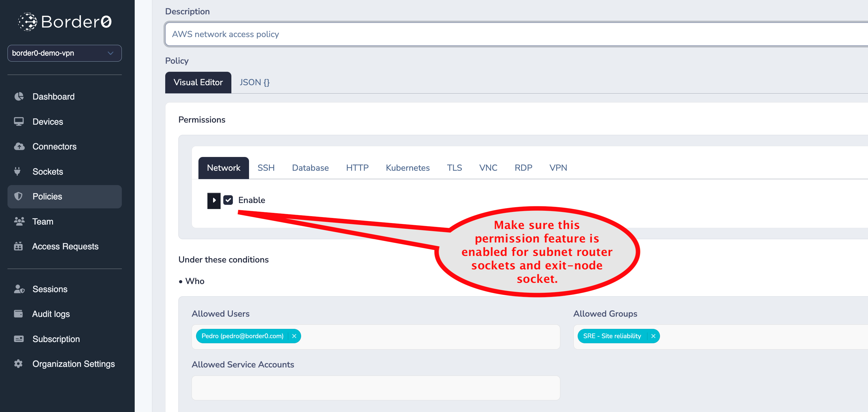Open Audit logs
The width and height of the screenshot is (868, 412).
click(64, 314)
